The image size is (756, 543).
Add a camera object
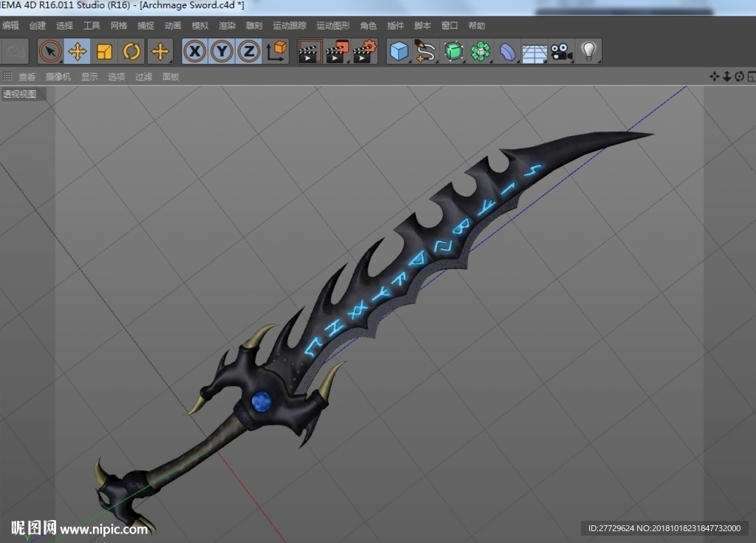pyautogui.click(x=561, y=51)
